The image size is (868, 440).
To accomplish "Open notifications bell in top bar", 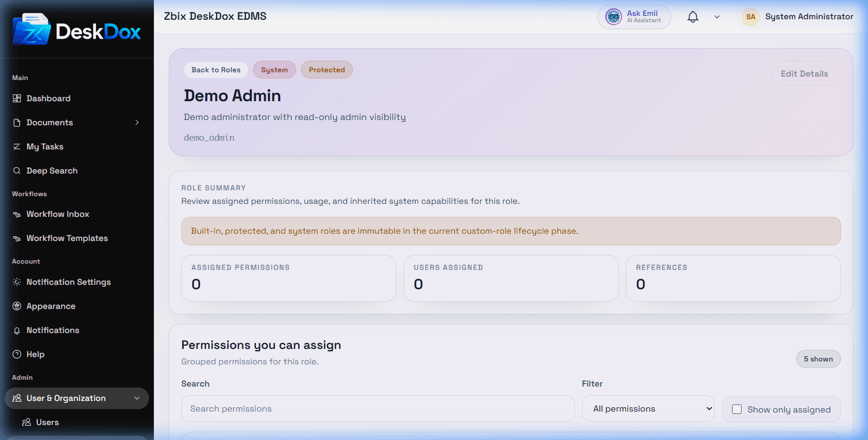I will pos(693,17).
